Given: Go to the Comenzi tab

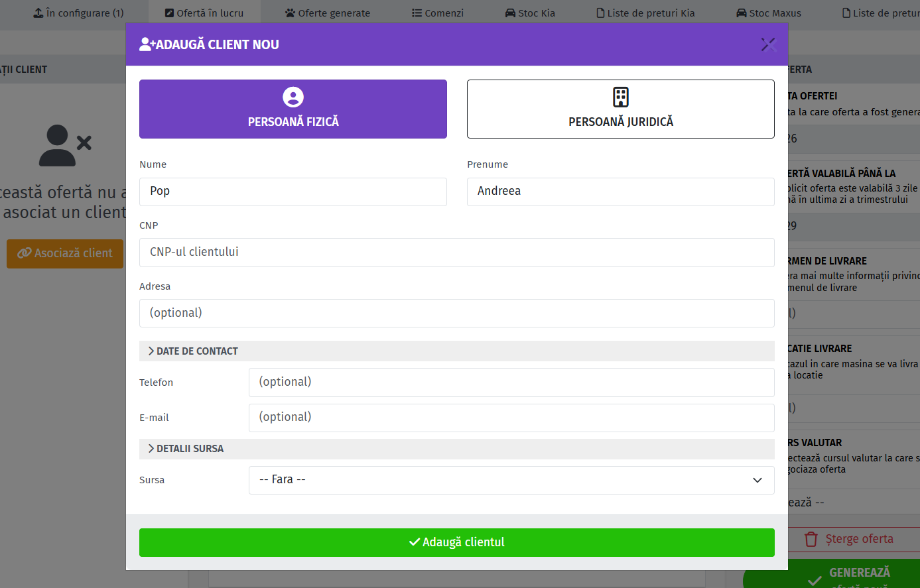Looking at the screenshot, I should coord(438,13).
